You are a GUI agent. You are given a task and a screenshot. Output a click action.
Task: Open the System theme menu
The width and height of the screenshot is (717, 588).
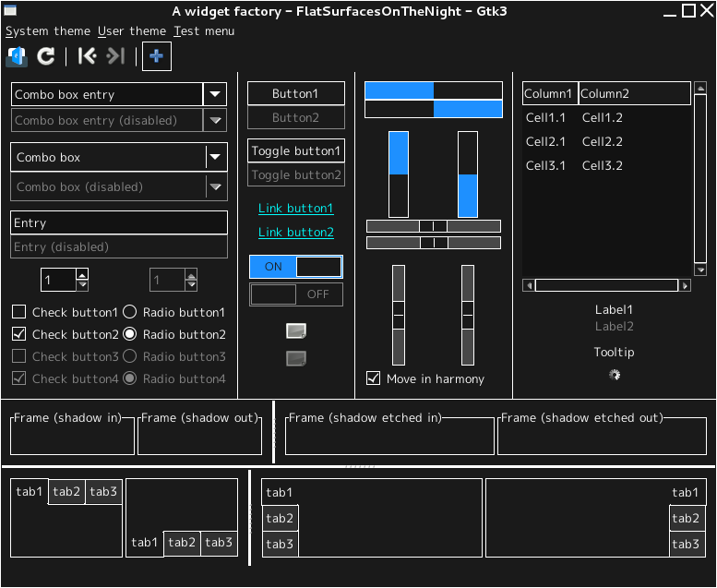pyautogui.click(x=48, y=31)
